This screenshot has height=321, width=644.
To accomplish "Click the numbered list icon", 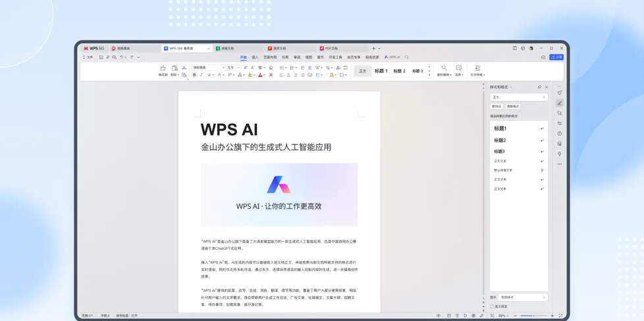I will tap(292, 67).
